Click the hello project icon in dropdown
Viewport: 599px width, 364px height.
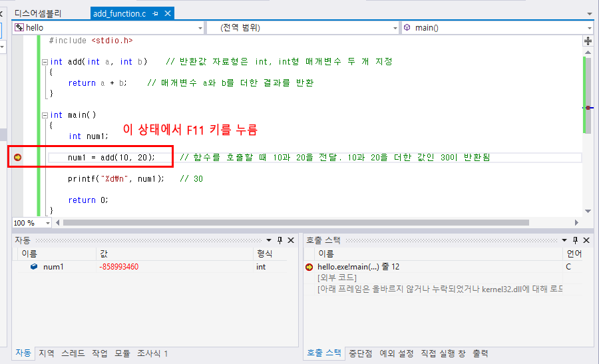19,27
